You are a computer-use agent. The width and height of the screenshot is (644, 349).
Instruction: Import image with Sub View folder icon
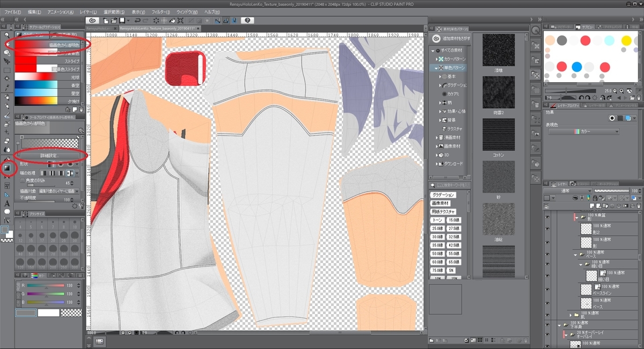point(632,97)
